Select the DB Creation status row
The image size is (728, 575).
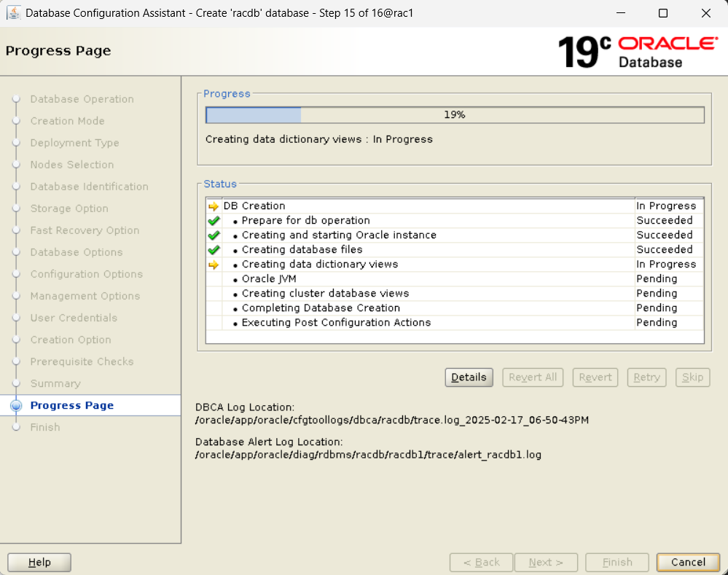click(455, 206)
